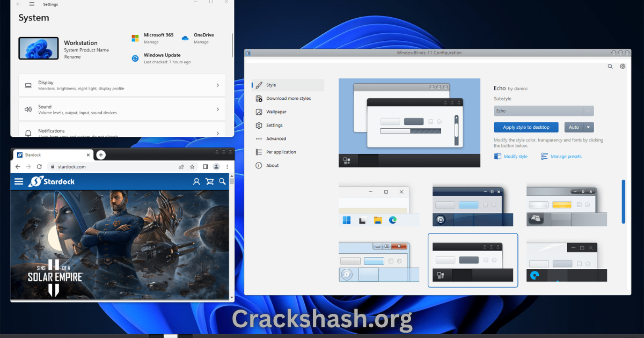Screen dimensions: 644x338
Task: Expand Notifications settings chevron
Action: pos(217,133)
